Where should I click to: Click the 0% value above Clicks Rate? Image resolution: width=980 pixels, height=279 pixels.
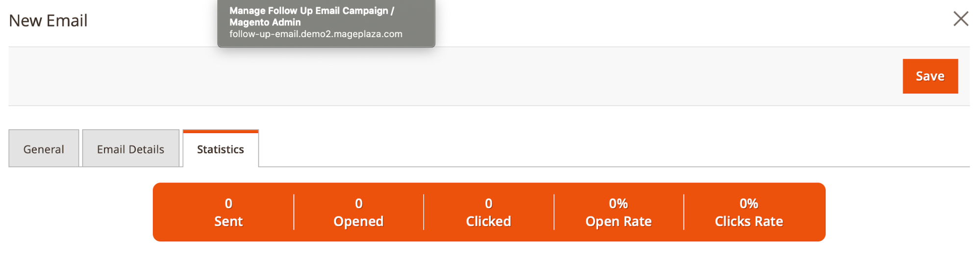(749, 203)
